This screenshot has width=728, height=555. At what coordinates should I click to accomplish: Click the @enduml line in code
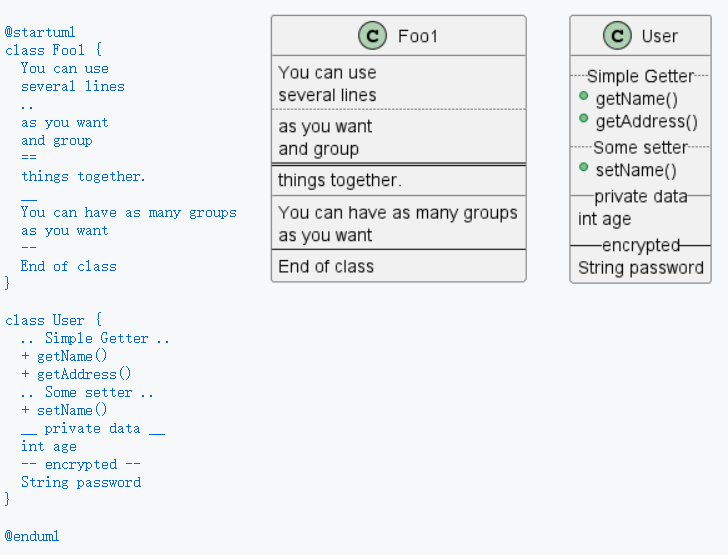point(32,536)
